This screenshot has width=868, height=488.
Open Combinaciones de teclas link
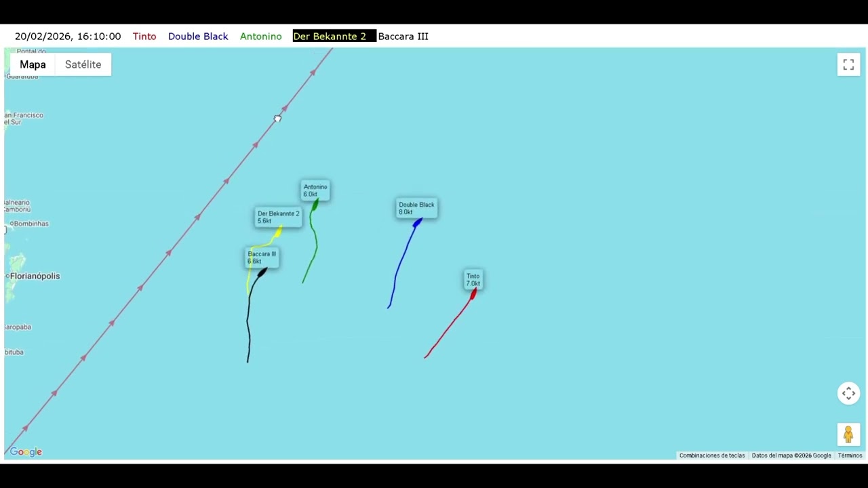click(712, 455)
